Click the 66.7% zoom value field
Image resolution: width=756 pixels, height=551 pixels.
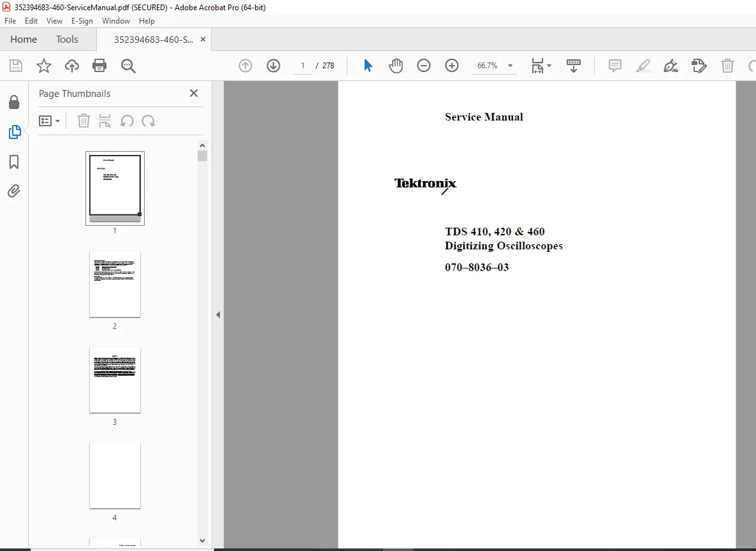pyautogui.click(x=488, y=66)
